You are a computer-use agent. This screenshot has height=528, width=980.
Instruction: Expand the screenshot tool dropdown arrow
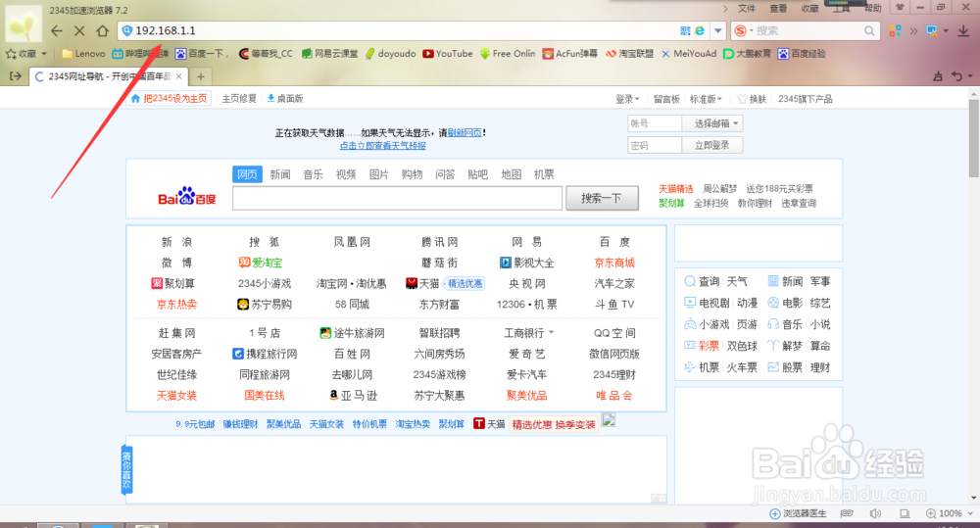[x=946, y=30]
